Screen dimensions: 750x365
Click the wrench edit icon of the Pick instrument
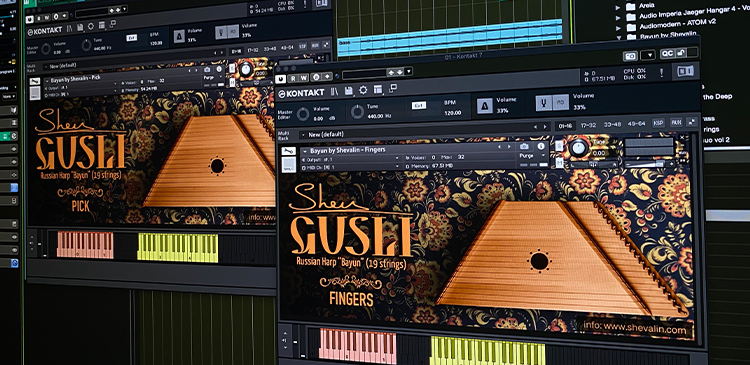(x=35, y=82)
